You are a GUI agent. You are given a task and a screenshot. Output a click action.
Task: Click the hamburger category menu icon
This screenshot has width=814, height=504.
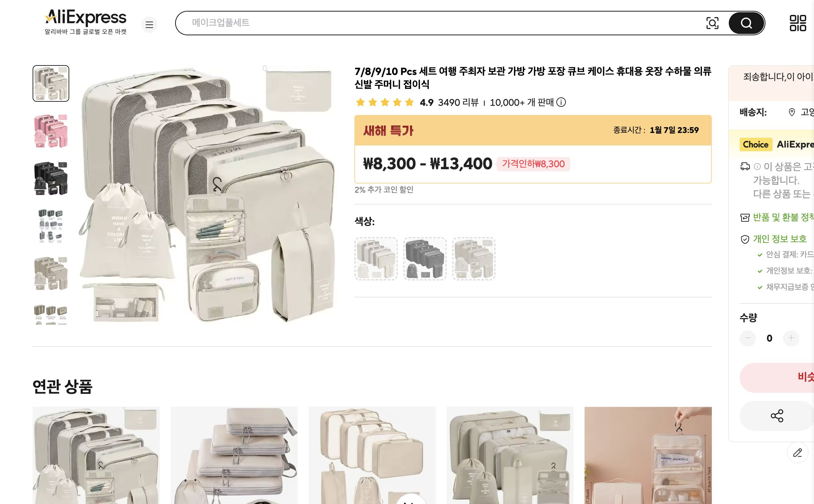149,25
